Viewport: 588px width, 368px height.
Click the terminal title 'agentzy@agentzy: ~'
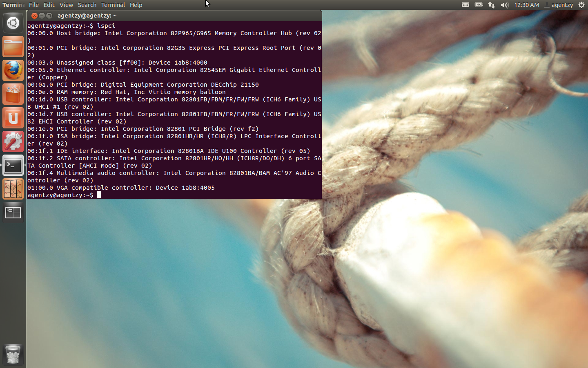tap(87, 16)
